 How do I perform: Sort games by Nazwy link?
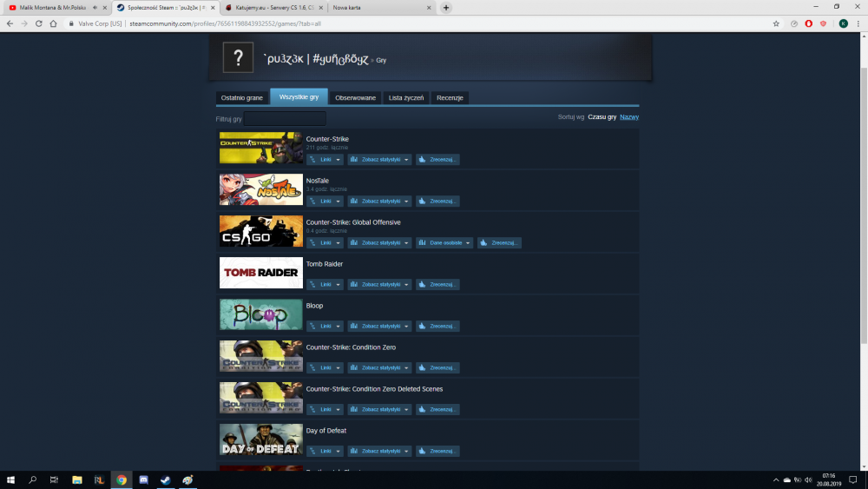coord(628,117)
